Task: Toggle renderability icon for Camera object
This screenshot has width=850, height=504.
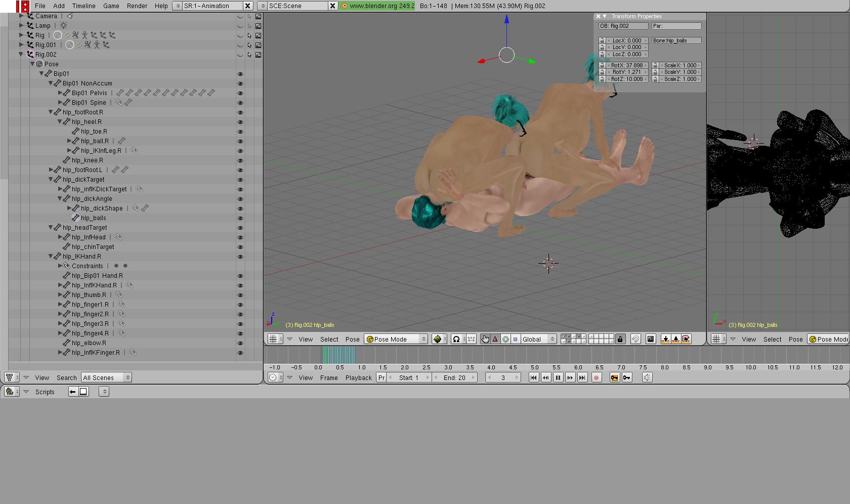Action: 259,16
